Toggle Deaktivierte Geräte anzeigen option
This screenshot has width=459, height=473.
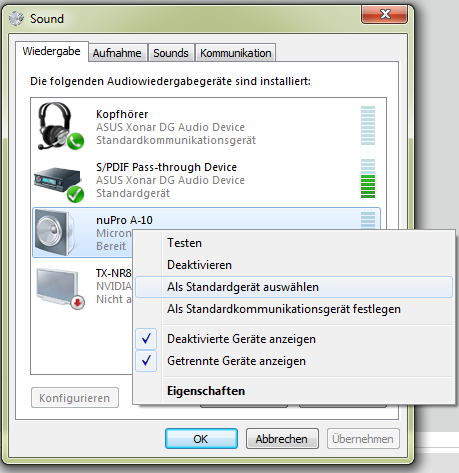click(x=294, y=339)
